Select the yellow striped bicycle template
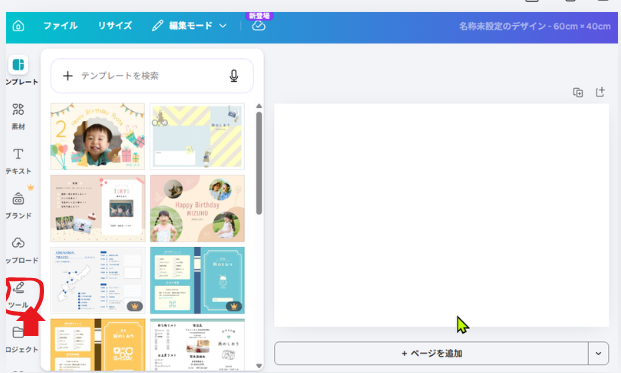The height and width of the screenshot is (373, 621). coord(197,137)
